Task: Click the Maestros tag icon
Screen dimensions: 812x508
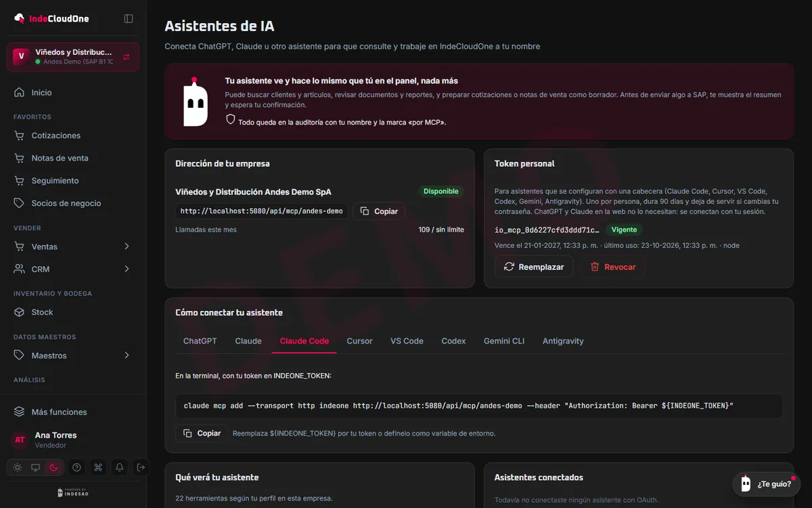Action: (19, 356)
